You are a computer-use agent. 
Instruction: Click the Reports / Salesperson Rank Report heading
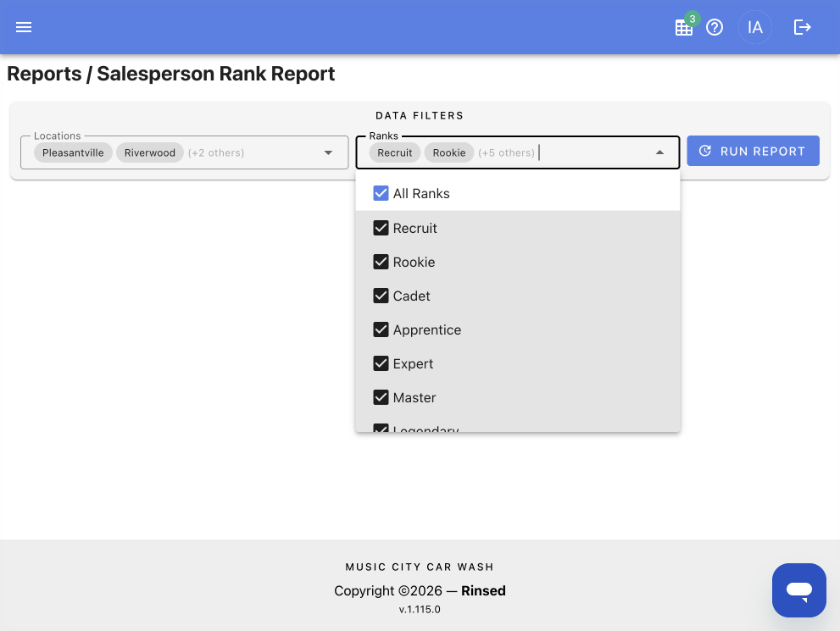click(x=171, y=74)
